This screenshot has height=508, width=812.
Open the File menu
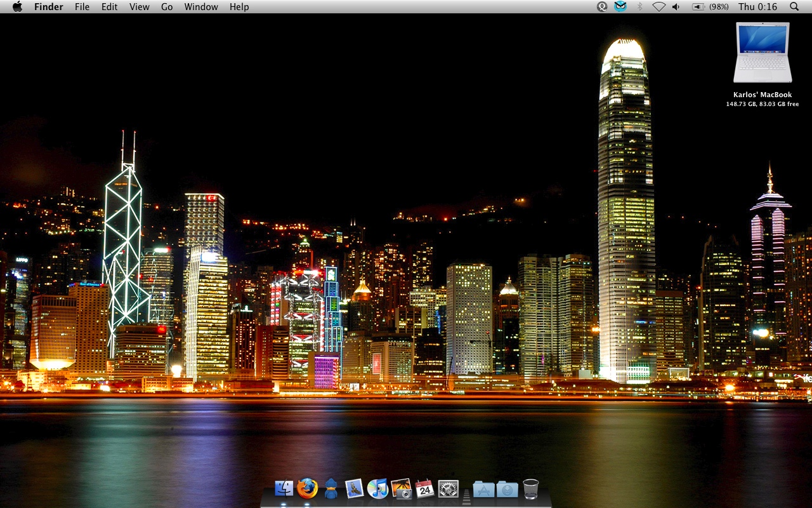82,7
